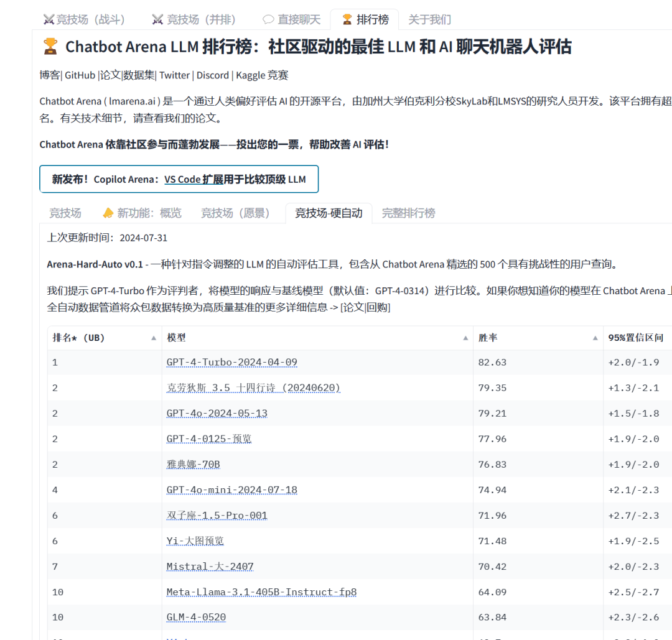This screenshot has height=640, width=672.
Task: Click the crossed swords icon of 竞技场（并排）
Action: point(157,19)
